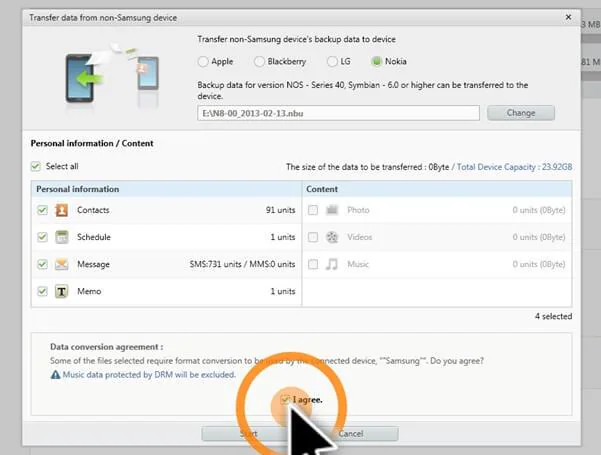Check the Music checkbox
The height and width of the screenshot is (455, 601).
point(313,264)
